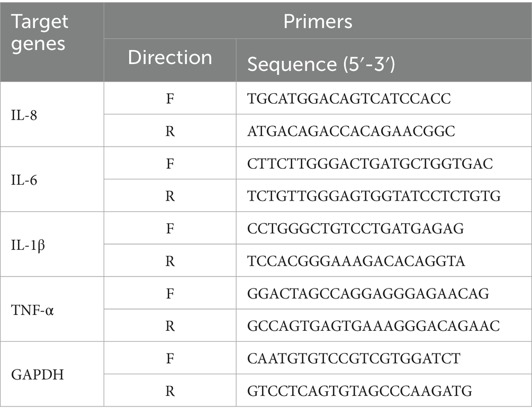
Task: Click sequence TCTGTTGGGAGTGGTATCCTCTGTG
Action: (x=374, y=196)
